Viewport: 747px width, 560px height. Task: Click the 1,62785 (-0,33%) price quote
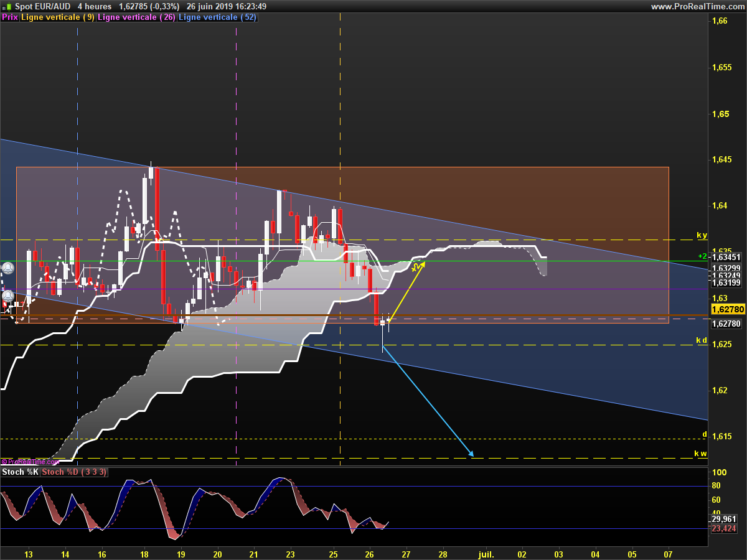(x=149, y=6)
